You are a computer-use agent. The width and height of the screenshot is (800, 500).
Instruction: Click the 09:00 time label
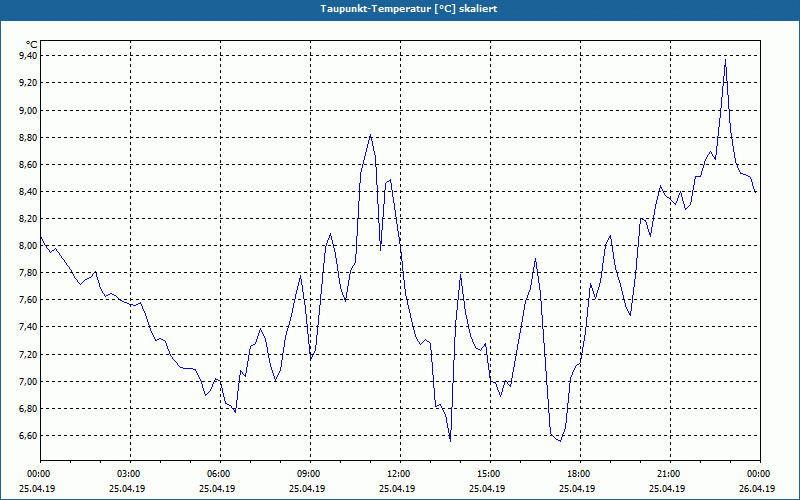310,474
